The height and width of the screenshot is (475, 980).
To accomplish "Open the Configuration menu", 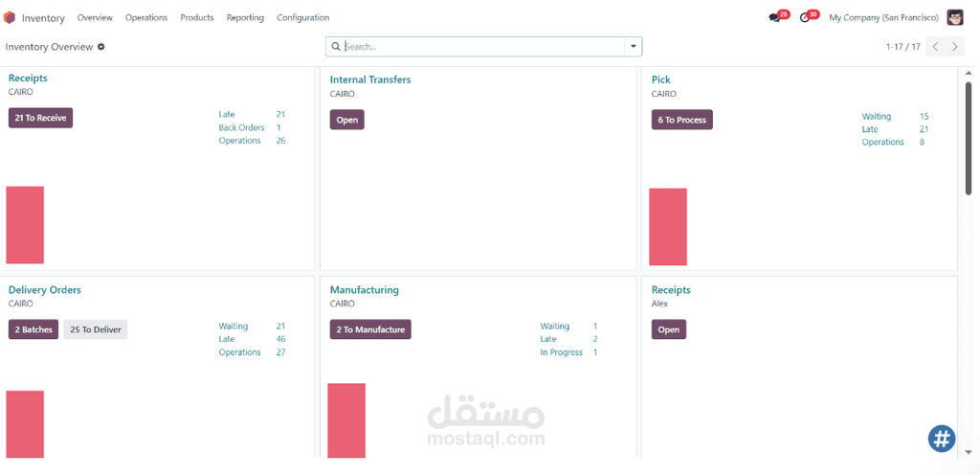I will 303,17.
